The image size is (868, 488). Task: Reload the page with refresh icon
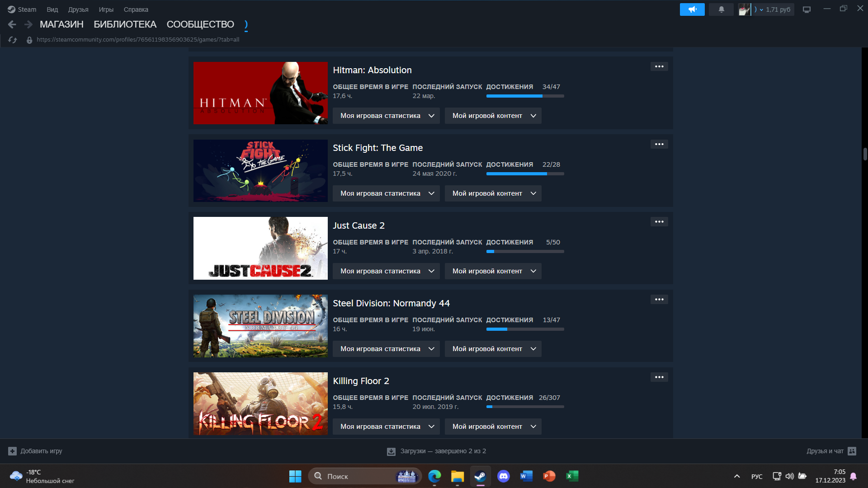click(13, 40)
